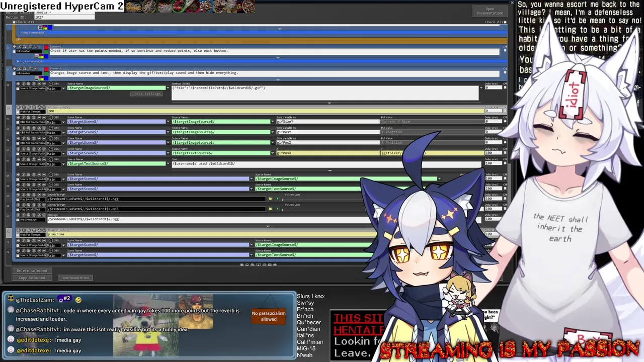Select the 200 Wait For Timeout checkbox
Viewport: 644px width, 362px height.
(18, 112)
